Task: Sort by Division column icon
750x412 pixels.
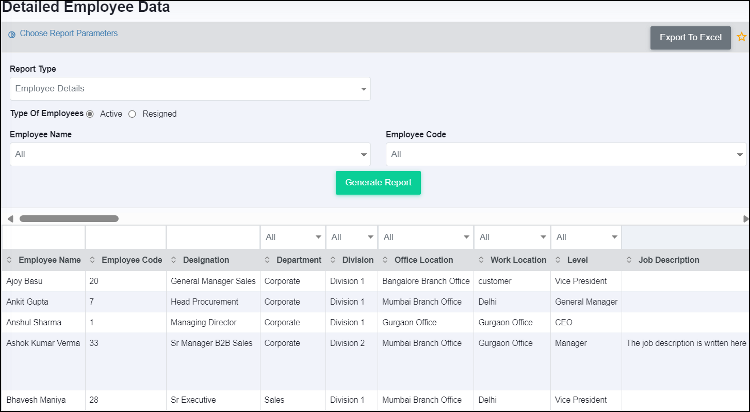Action: [x=333, y=260]
